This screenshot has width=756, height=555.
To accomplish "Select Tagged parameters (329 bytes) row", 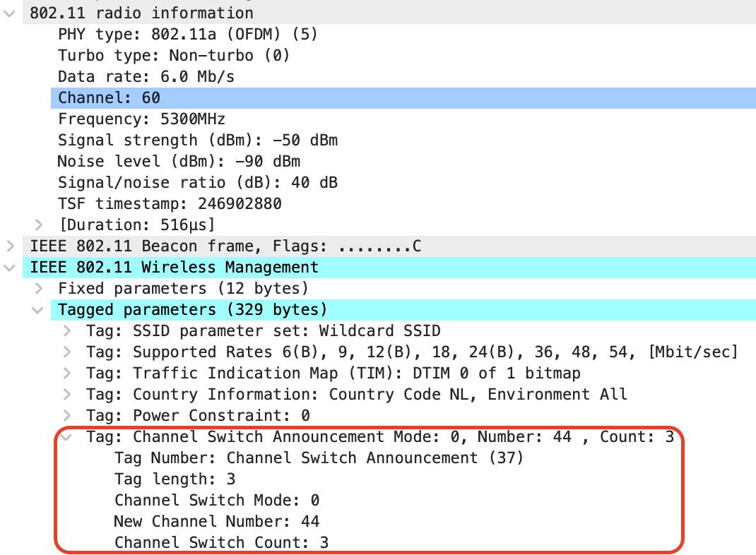I will tap(403, 310).
